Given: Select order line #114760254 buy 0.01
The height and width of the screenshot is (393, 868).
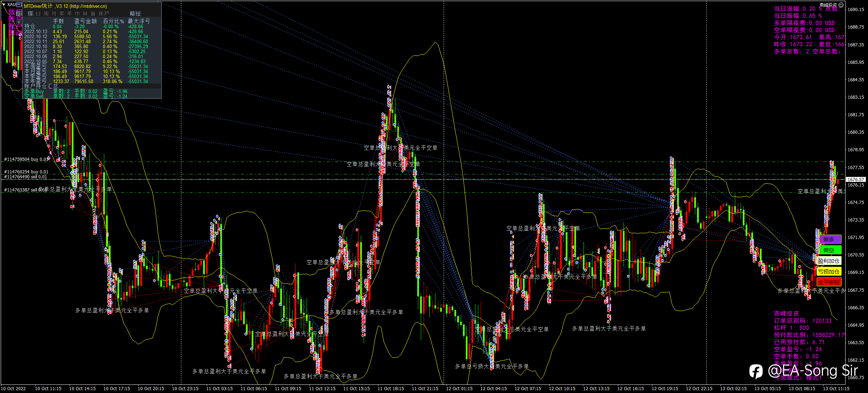Looking at the screenshot, I should [26, 172].
